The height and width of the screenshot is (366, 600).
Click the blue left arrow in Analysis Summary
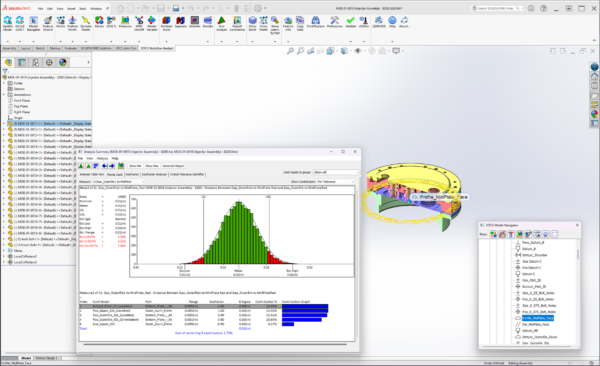pos(104,166)
